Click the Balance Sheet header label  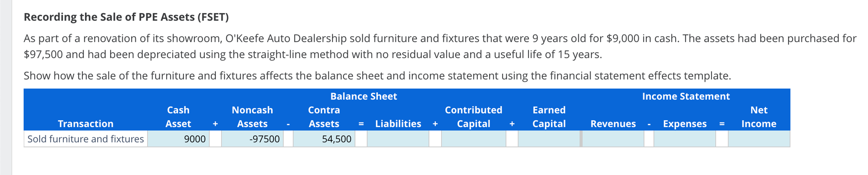364,96
